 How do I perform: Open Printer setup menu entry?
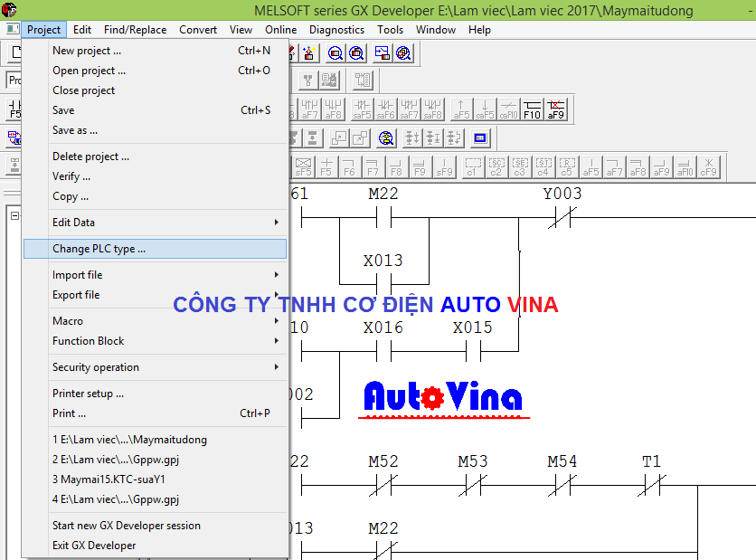[x=155, y=394]
